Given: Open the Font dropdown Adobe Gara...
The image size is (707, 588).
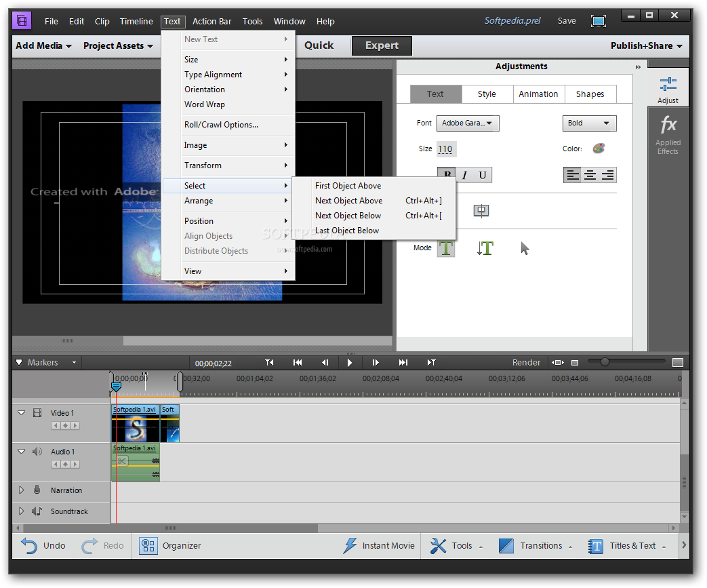Looking at the screenshot, I should coord(468,123).
